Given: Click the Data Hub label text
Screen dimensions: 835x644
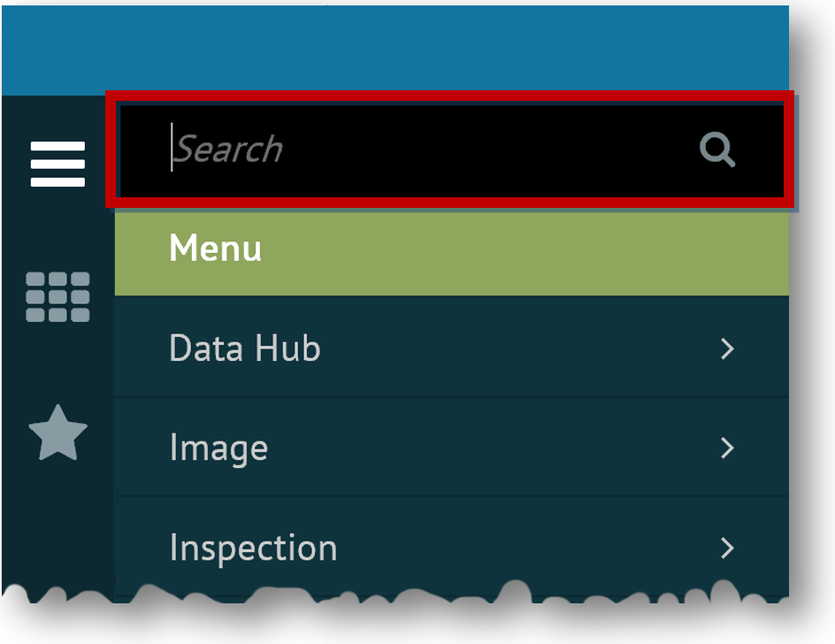Looking at the screenshot, I should pos(244,349).
